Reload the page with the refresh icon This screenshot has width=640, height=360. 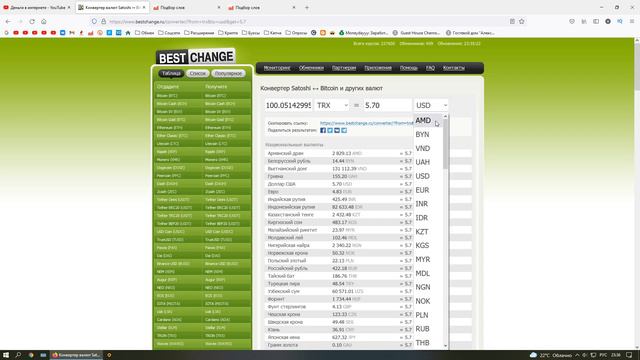coord(32,21)
